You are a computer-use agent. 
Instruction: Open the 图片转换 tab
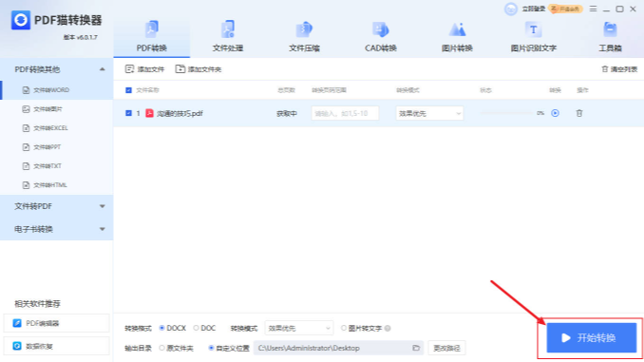(457, 37)
